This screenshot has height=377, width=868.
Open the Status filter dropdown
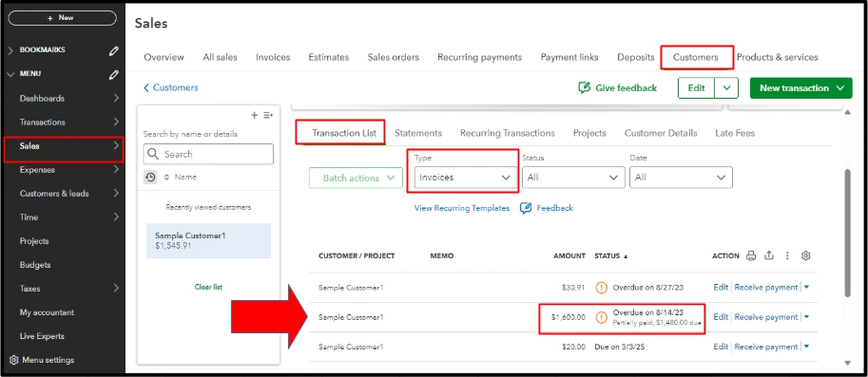573,178
